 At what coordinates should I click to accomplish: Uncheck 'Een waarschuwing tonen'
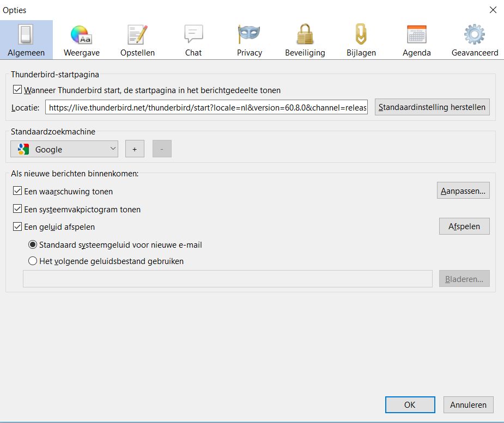point(17,191)
